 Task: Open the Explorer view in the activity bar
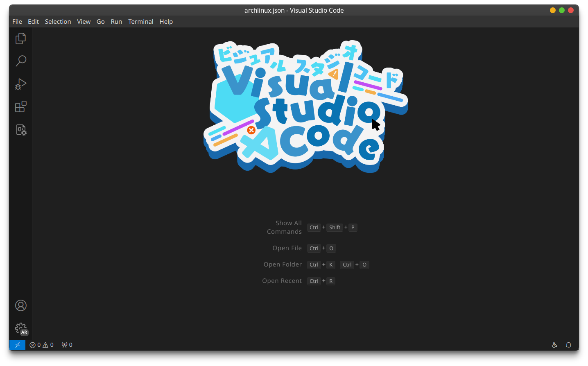(x=20, y=38)
